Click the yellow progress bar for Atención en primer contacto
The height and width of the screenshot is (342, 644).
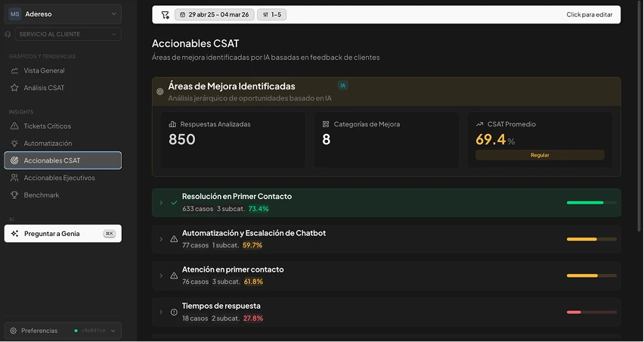coord(591,276)
